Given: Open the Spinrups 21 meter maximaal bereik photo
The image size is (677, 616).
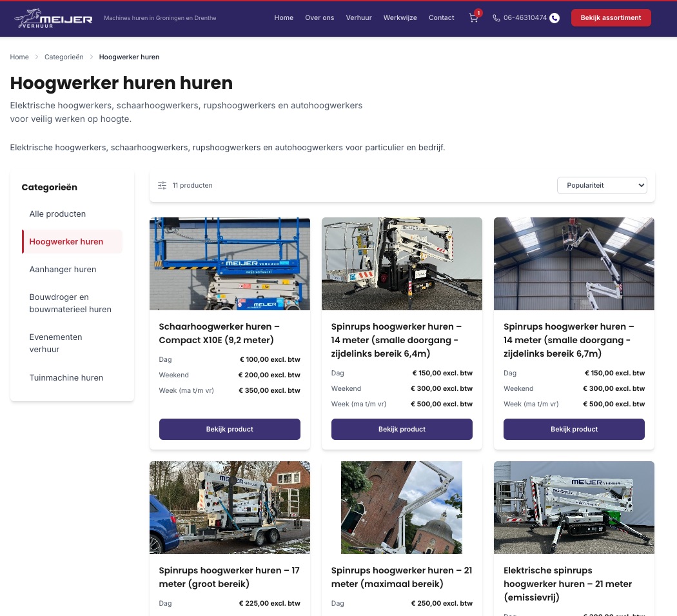Looking at the screenshot, I should coord(402,508).
